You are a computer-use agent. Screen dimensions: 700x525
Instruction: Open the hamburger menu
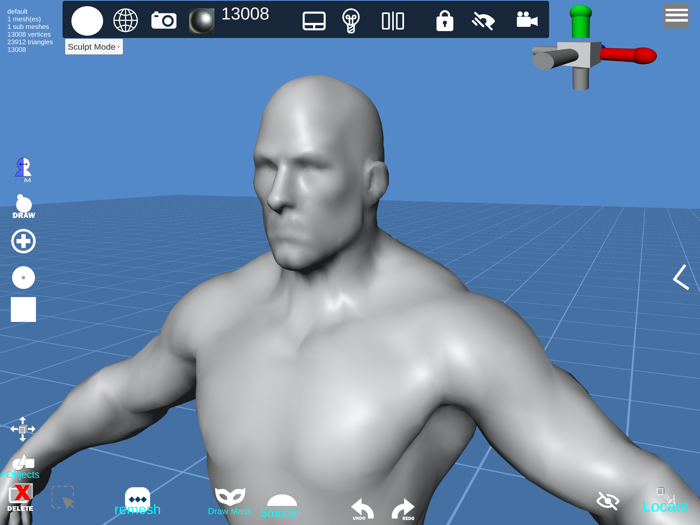tap(676, 16)
